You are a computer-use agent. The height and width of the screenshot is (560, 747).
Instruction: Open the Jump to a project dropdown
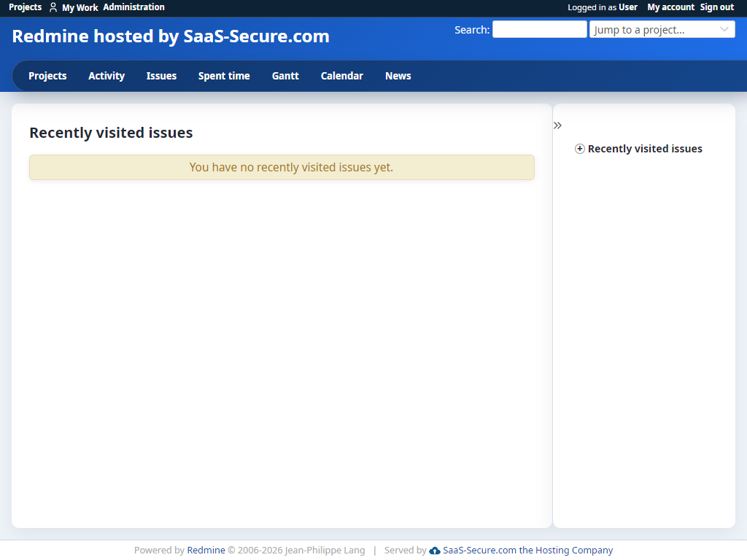[x=662, y=29]
